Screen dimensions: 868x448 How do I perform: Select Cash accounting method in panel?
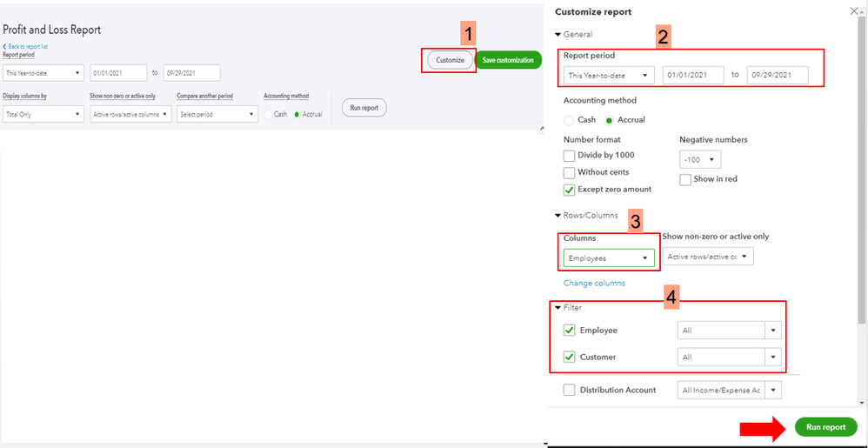pos(570,120)
